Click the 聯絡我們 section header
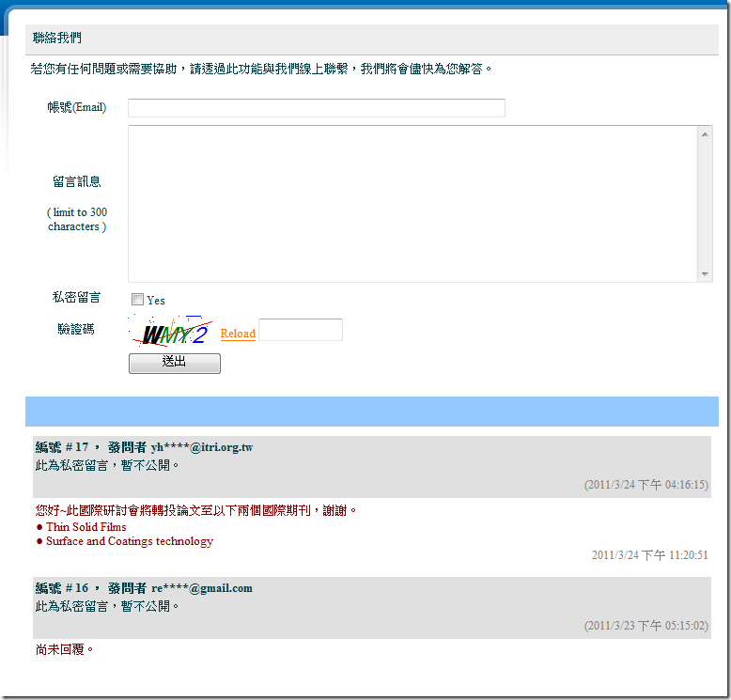 56,38
